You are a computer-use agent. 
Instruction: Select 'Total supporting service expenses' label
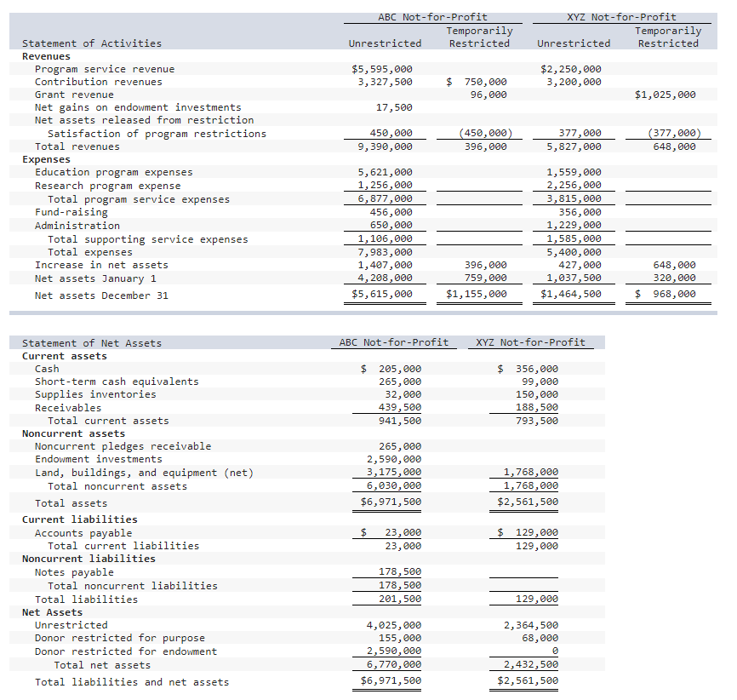tap(147, 239)
